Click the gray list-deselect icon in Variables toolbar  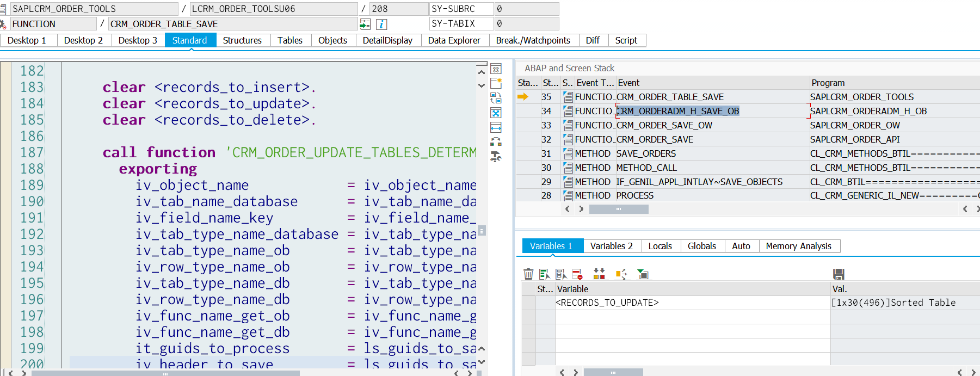click(561, 274)
